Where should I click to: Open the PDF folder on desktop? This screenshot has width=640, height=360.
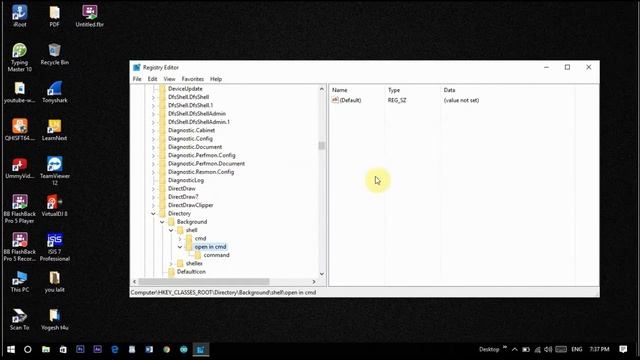pyautogui.click(x=54, y=16)
